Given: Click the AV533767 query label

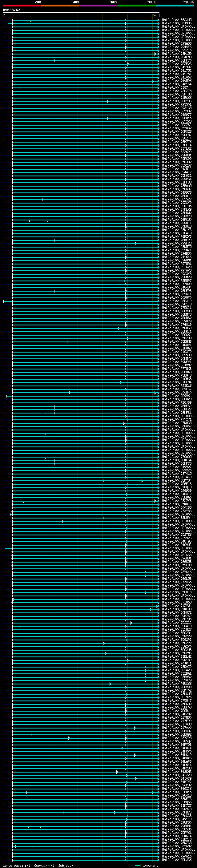Looking at the screenshot, I should point(11,10).
